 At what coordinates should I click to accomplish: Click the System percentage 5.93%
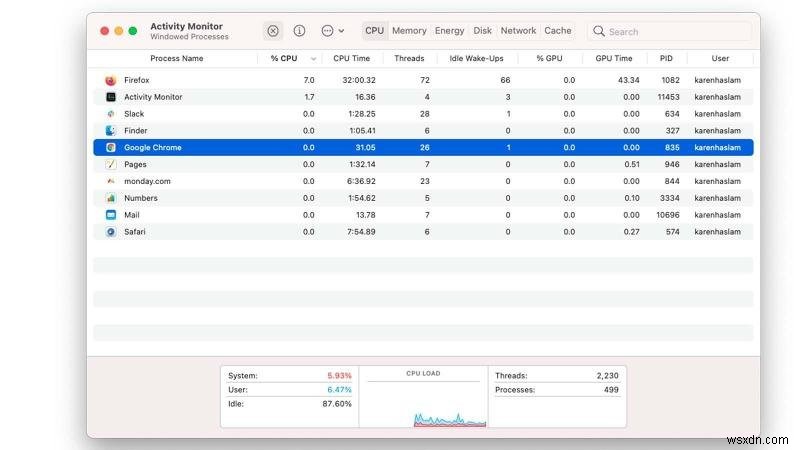coord(339,376)
